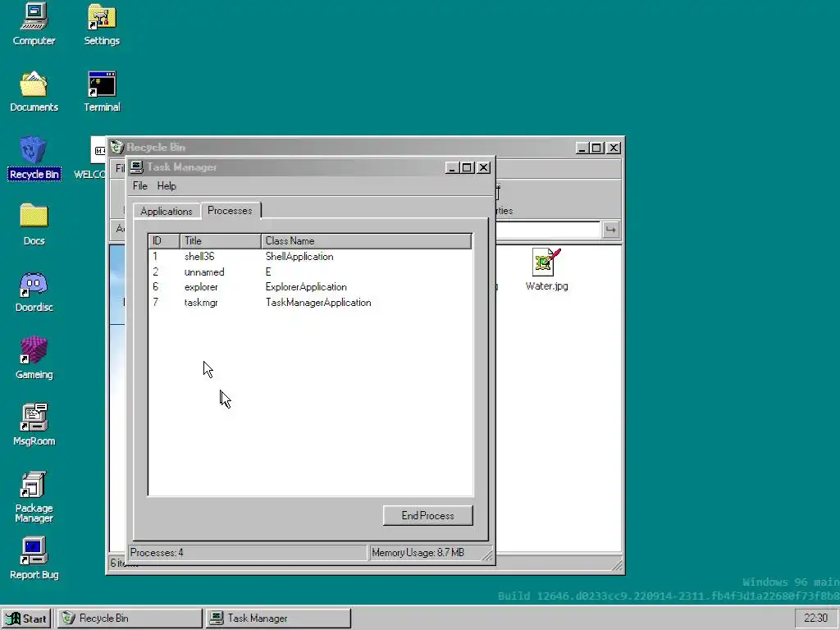Click the Task Manager title bar icon
Image resolution: width=840 pixels, height=630 pixels.
(x=137, y=167)
